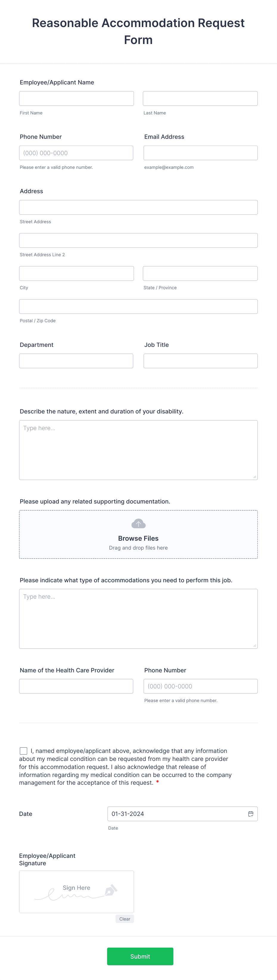This screenshot has height=980, width=277.
Task: Select the Email Address input
Action: (x=200, y=153)
